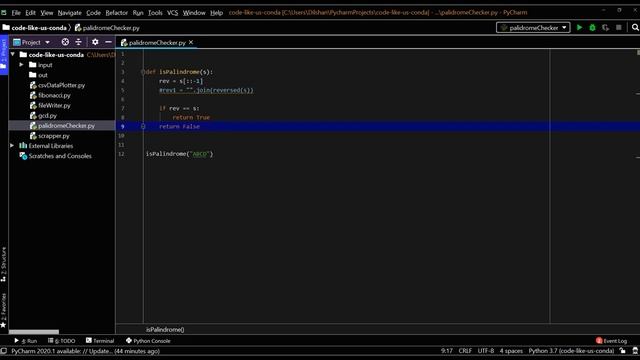Open csvDataPlotter.py in project tree
The width and height of the screenshot is (640, 360).
click(x=61, y=85)
